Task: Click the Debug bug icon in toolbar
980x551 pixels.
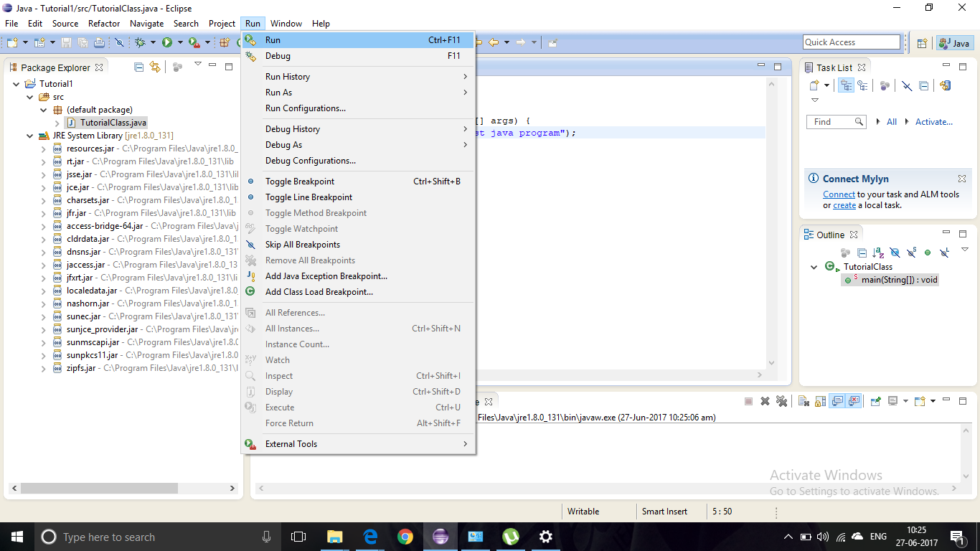Action: click(x=140, y=42)
